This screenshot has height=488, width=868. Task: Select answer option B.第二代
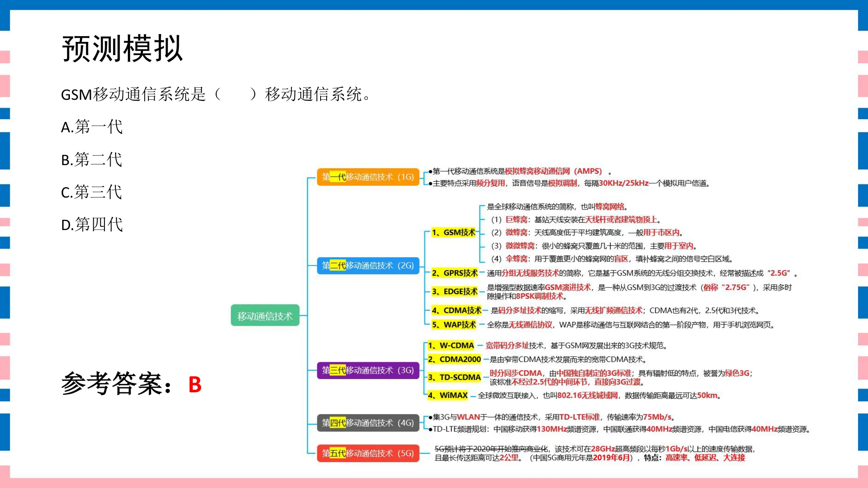(92, 159)
